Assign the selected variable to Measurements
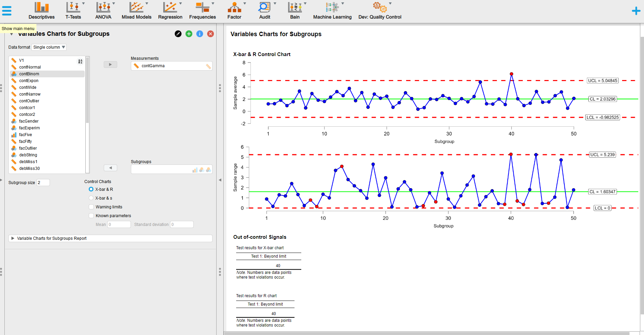Screen dimensions: 644x335 tap(110, 64)
